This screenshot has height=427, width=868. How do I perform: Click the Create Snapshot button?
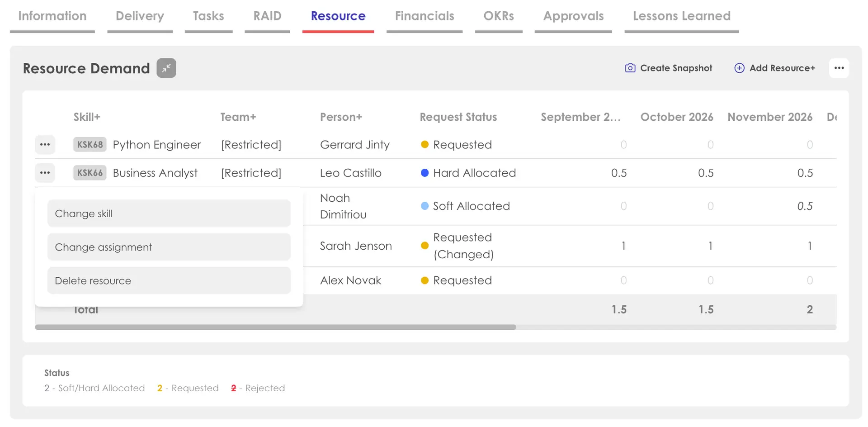pos(669,68)
